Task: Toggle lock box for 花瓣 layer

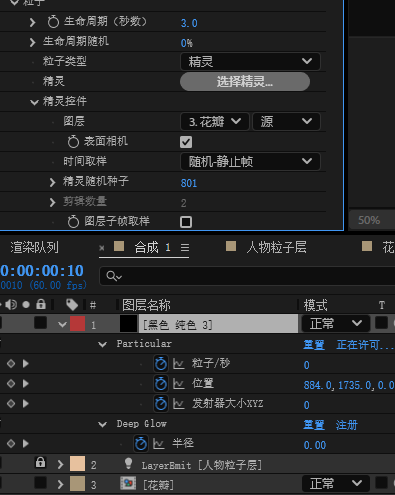Action: pyautogui.click(x=41, y=483)
